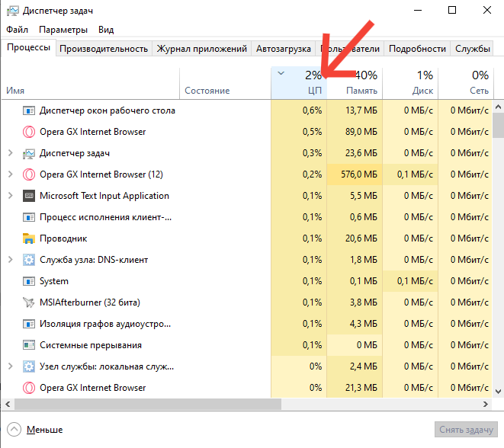The image size is (504, 448).
Task: Click the 21,3 МБ memory value
Action: tap(361, 388)
